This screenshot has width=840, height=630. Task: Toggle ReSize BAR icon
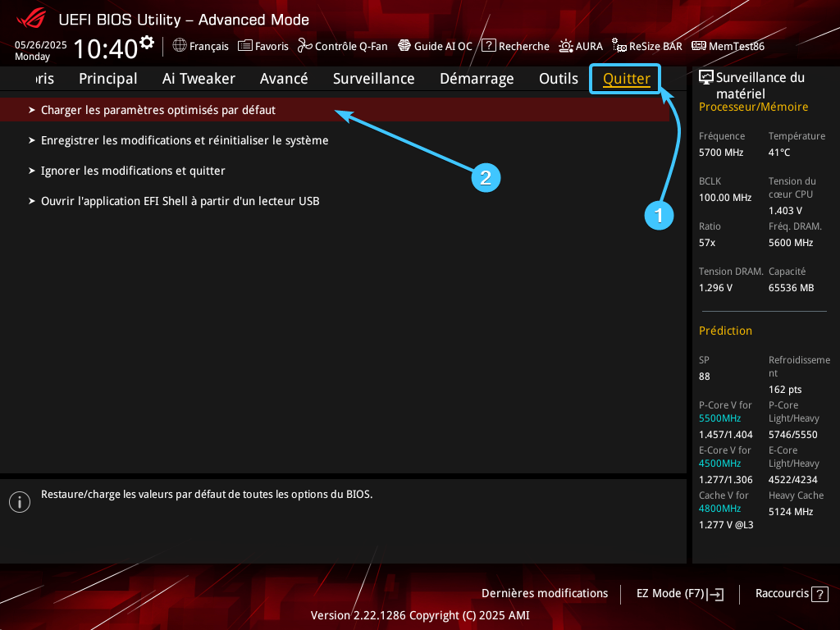point(619,46)
